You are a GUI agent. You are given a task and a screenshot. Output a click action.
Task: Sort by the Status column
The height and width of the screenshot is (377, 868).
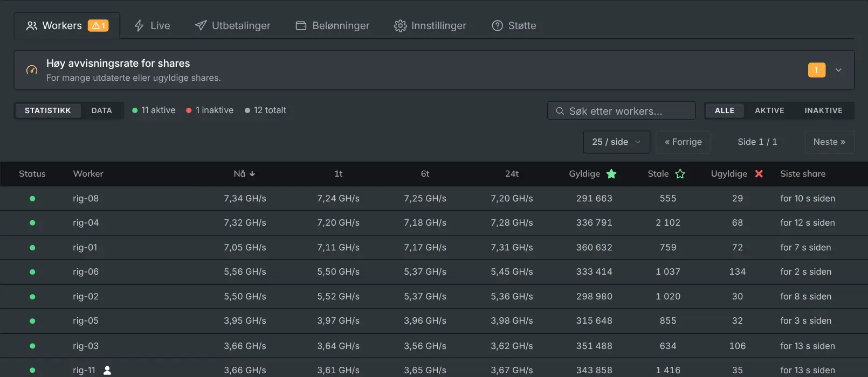(x=32, y=174)
